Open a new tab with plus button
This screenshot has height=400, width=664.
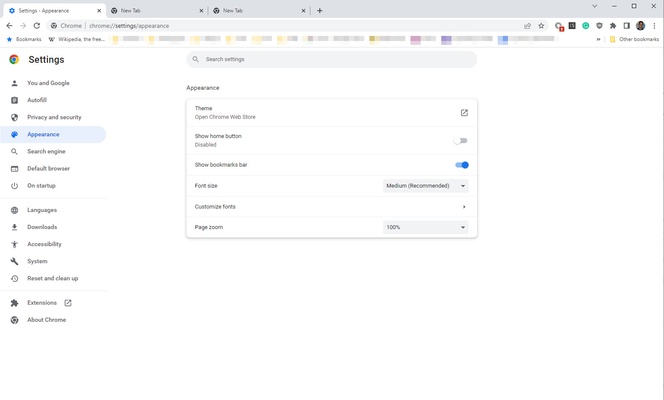click(x=320, y=11)
